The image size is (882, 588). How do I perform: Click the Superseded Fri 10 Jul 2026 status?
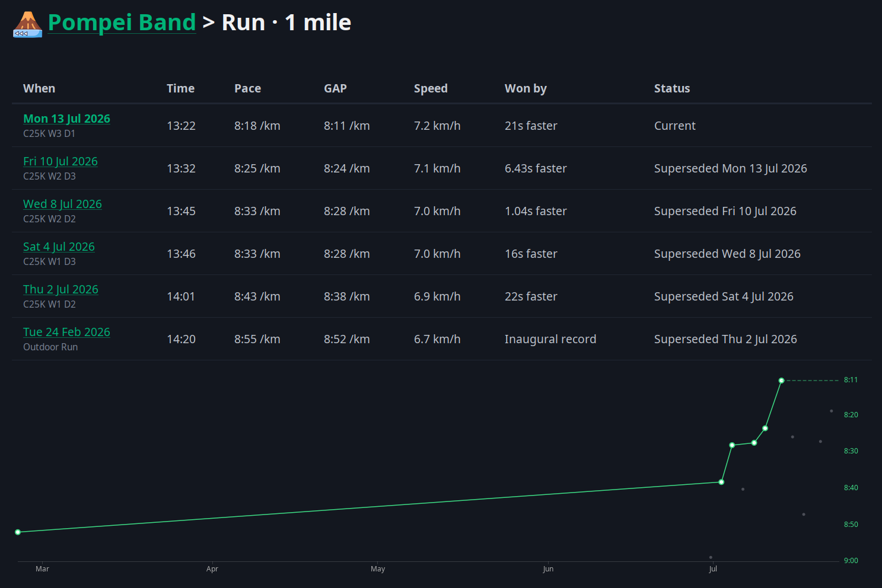(725, 211)
